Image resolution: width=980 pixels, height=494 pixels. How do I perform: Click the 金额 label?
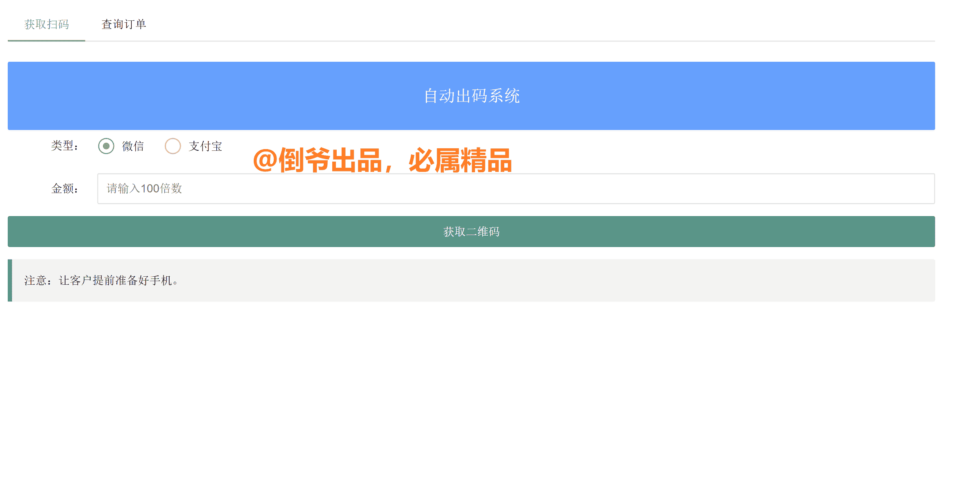tap(65, 188)
